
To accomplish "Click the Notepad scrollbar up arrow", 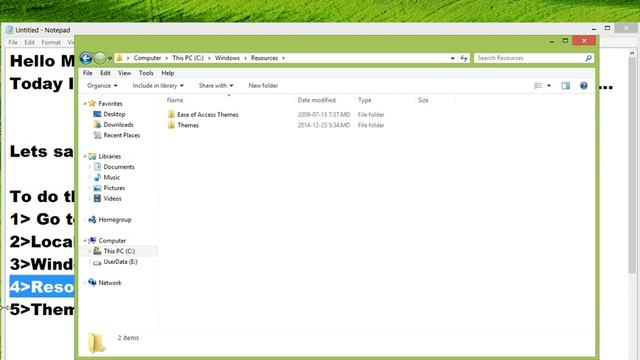I will (632, 53).
